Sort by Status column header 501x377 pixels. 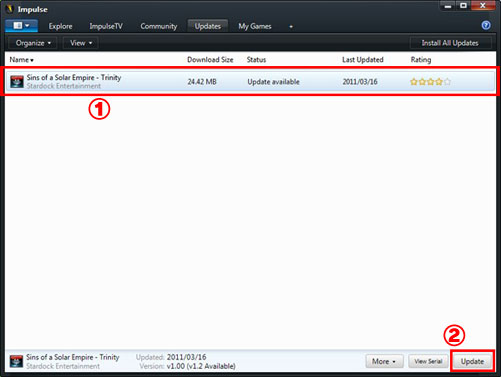pyautogui.click(x=256, y=60)
